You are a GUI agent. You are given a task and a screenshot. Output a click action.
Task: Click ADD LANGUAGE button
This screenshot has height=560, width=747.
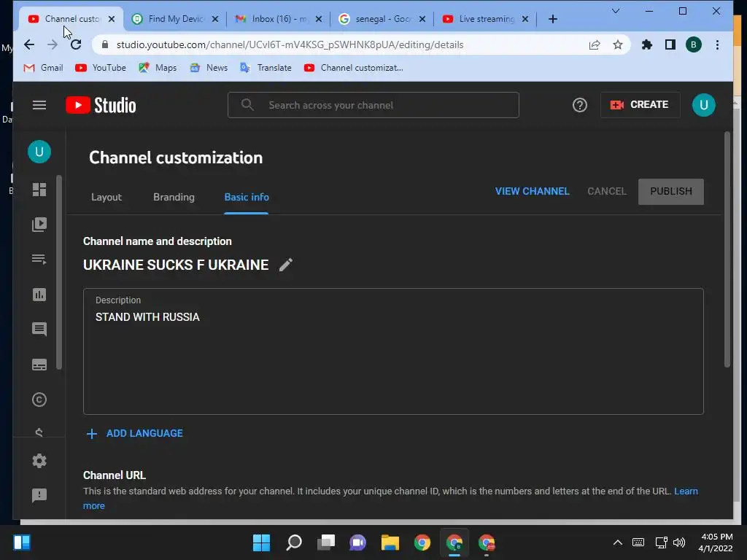(x=135, y=433)
